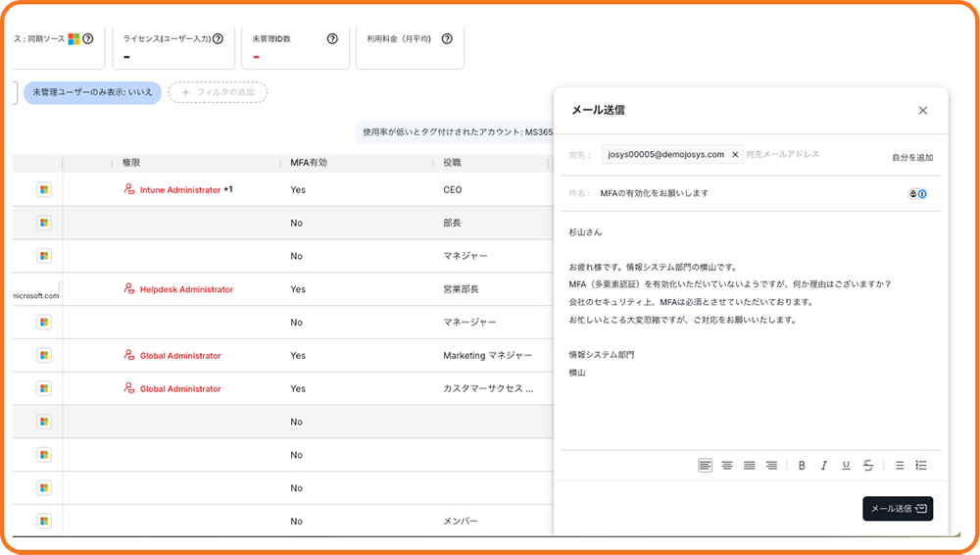
Task: Right align the email text
Action: tap(771, 466)
